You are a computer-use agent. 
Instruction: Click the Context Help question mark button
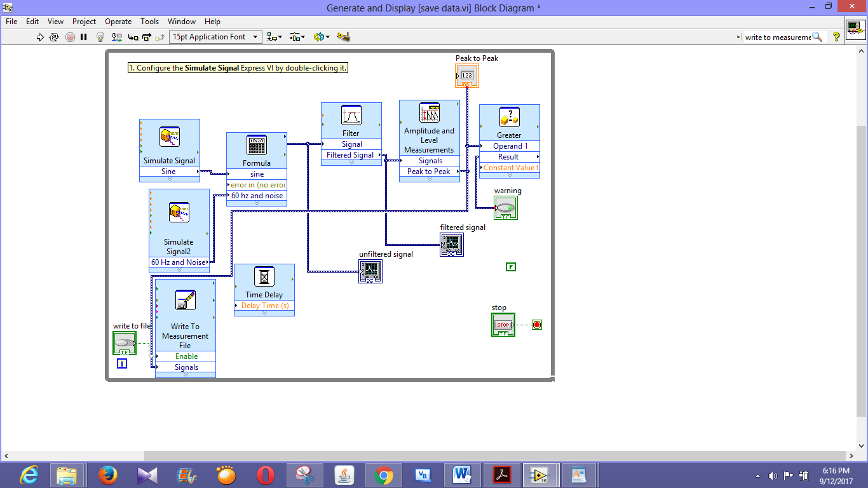point(836,37)
